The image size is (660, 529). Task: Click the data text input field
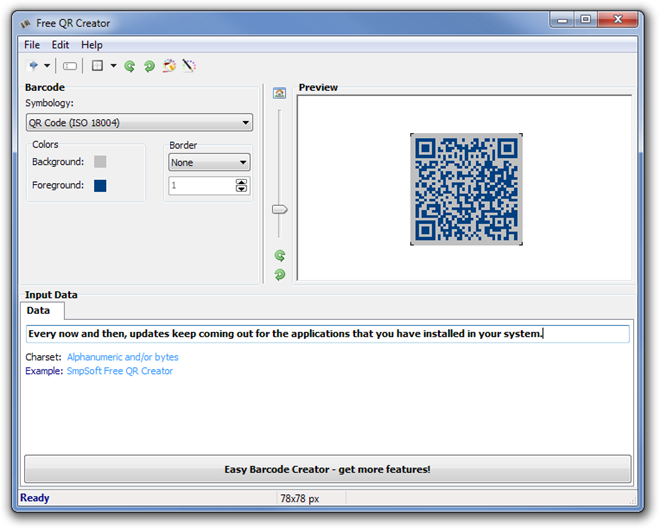tap(327, 334)
